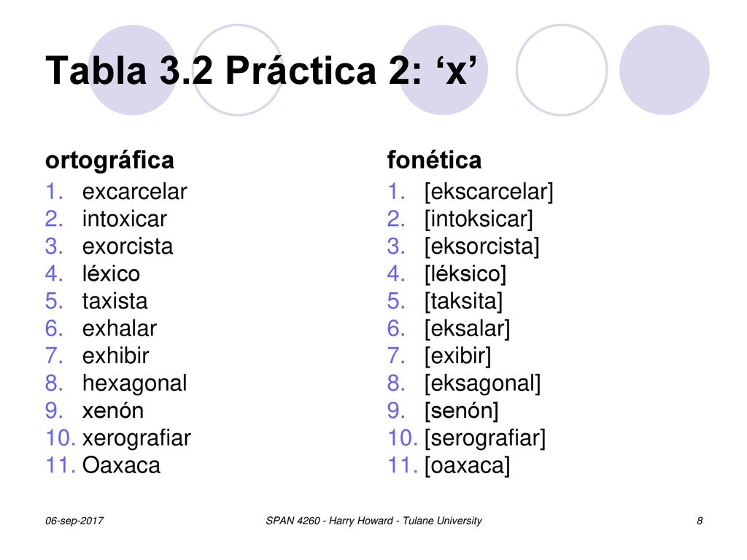Viewport: 747px width, 560px height.
Task: Click the word 'intoxicar'
Action: [x=125, y=219]
